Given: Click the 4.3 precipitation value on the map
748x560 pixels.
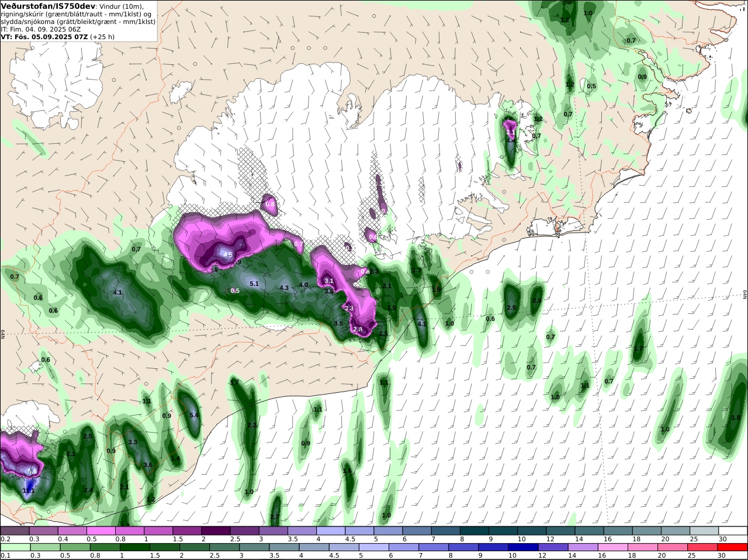Looking at the screenshot, I should click(x=285, y=288).
